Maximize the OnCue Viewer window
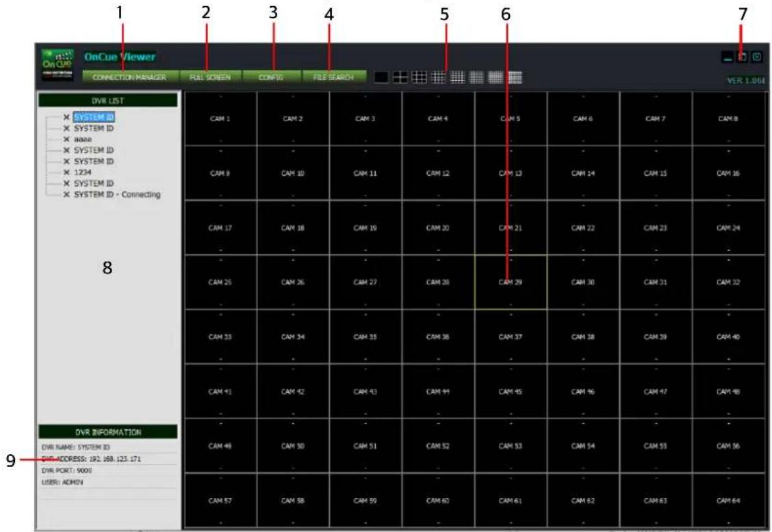The width and height of the screenshot is (772, 532). (743, 57)
